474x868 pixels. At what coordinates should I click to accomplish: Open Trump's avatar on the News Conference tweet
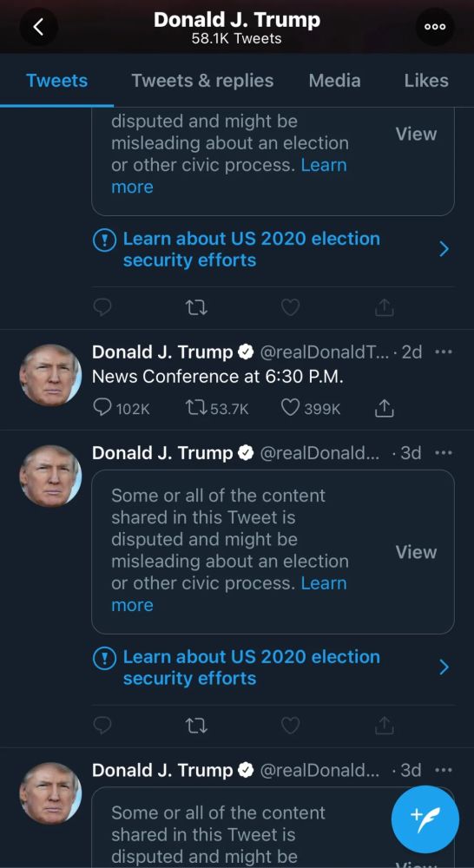coord(50,375)
